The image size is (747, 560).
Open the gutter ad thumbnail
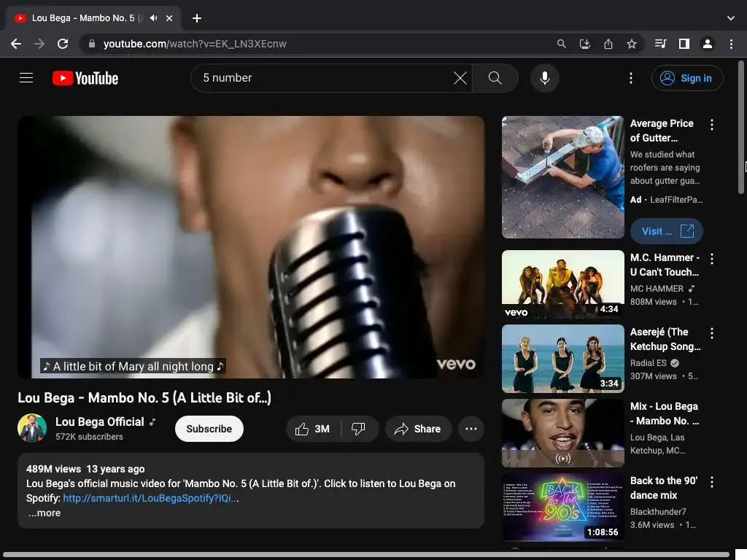click(562, 177)
